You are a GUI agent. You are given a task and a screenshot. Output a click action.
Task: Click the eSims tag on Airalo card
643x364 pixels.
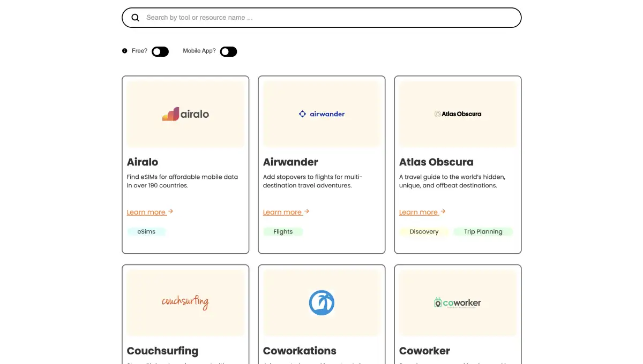[x=146, y=232]
